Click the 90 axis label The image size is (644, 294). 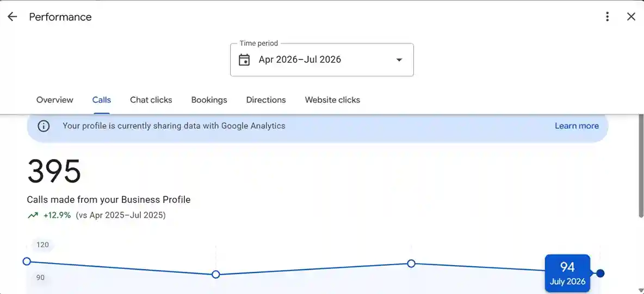tap(40, 278)
